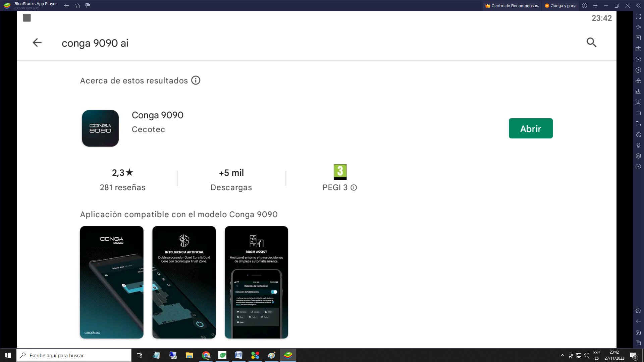Adjust BlueStacks volume icon
The height and width of the screenshot is (362, 644).
point(638,27)
